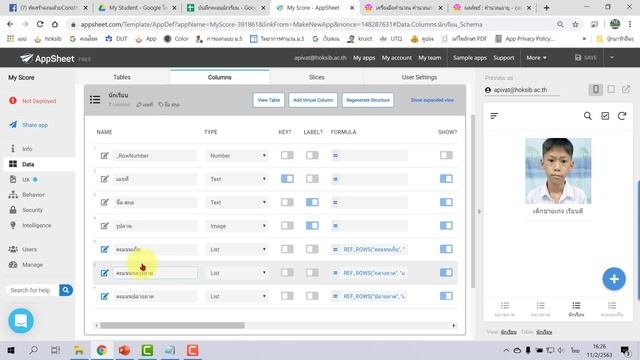Toggle SHOW switch in the last List row
The height and width of the screenshot is (360, 640).
(x=446, y=296)
